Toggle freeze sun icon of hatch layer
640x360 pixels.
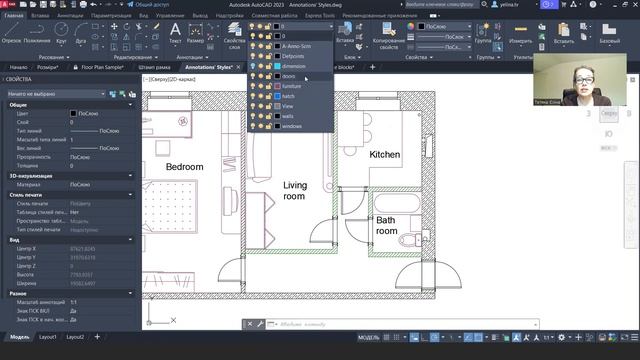point(260,96)
